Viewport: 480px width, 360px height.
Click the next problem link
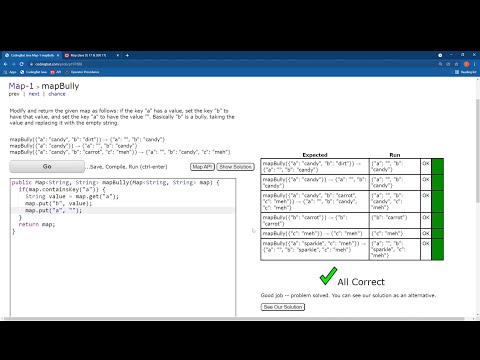34,94
